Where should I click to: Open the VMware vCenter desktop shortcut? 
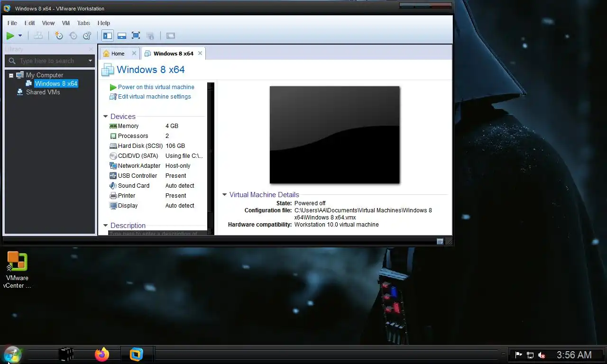(17, 270)
